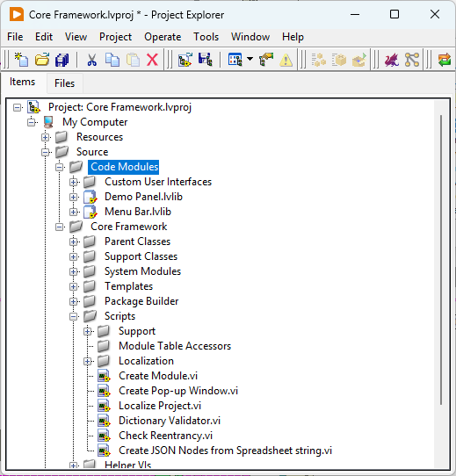Click the Add Target project icon
Viewport: 456px width, 476px height.
185,60
